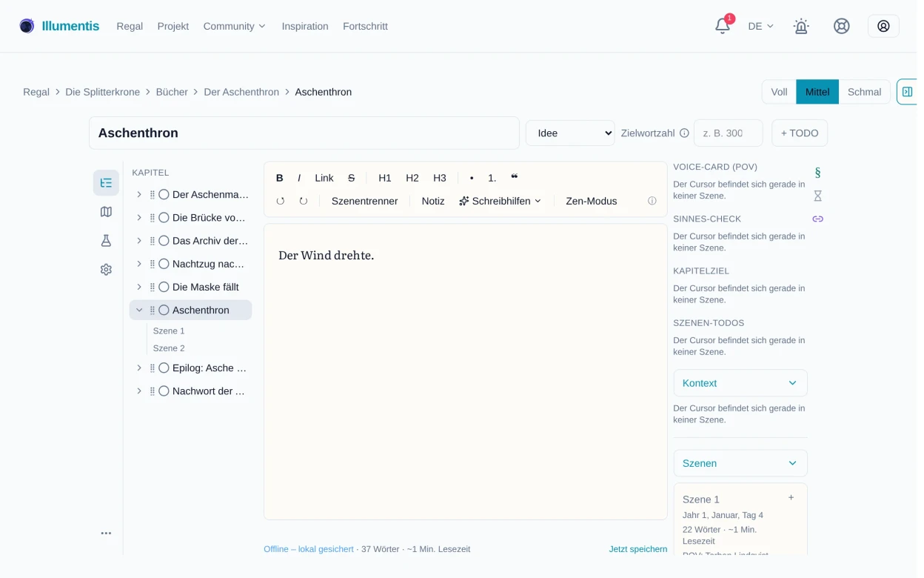924x578 pixels.
Task: Open Fortschritt in top navigation
Action: pos(365,26)
